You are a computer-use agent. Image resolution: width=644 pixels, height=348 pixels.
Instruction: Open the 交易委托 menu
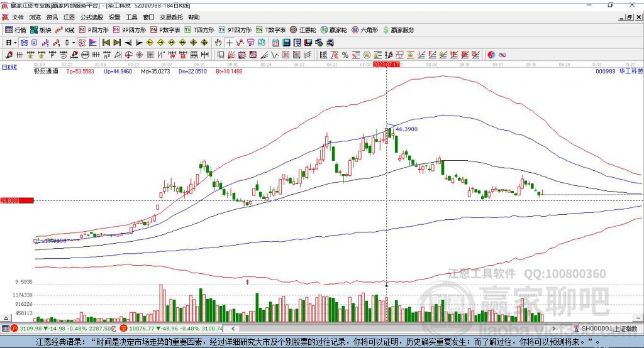coord(171,17)
